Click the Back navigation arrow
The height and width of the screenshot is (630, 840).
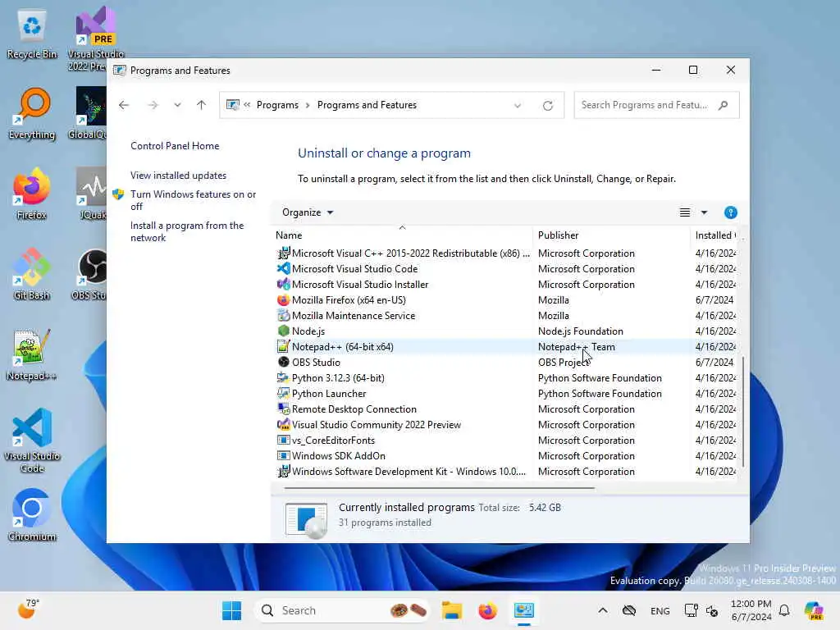click(x=124, y=105)
